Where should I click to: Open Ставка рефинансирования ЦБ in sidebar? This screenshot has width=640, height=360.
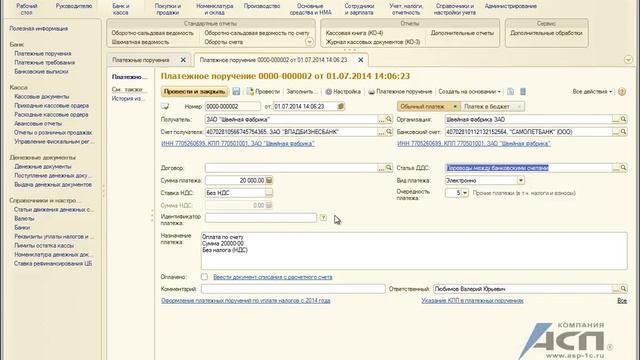(x=53, y=263)
